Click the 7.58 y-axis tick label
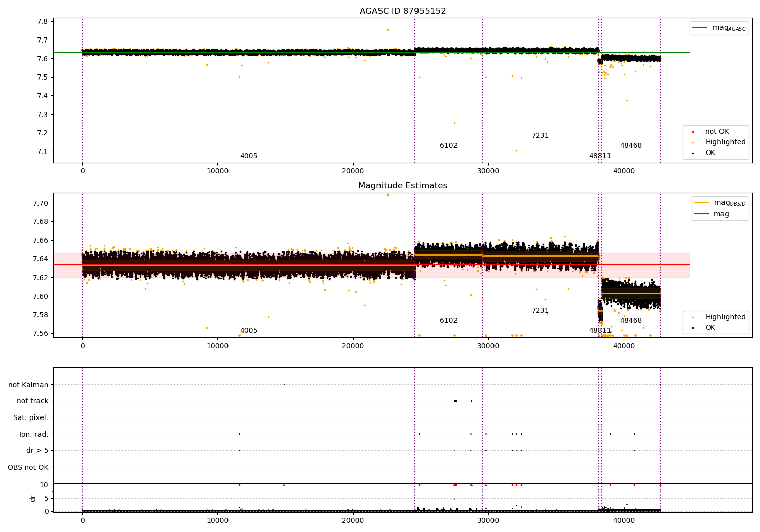This screenshot has height=532, width=760. [41, 315]
